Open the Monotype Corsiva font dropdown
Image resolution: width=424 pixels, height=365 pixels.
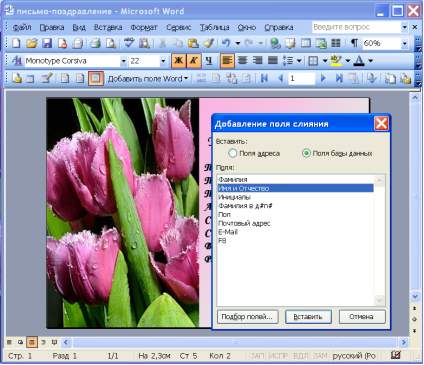[123, 61]
